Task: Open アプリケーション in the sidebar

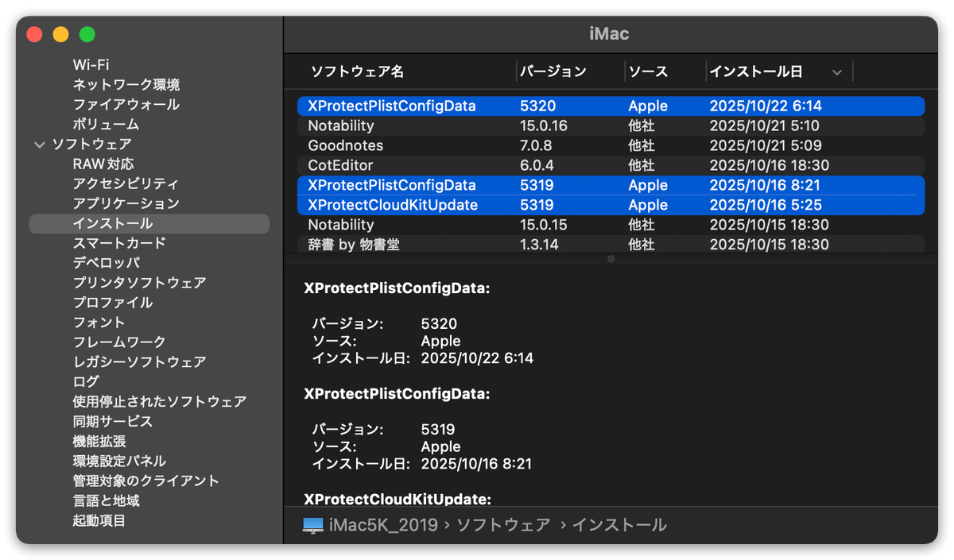Action: [126, 204]
